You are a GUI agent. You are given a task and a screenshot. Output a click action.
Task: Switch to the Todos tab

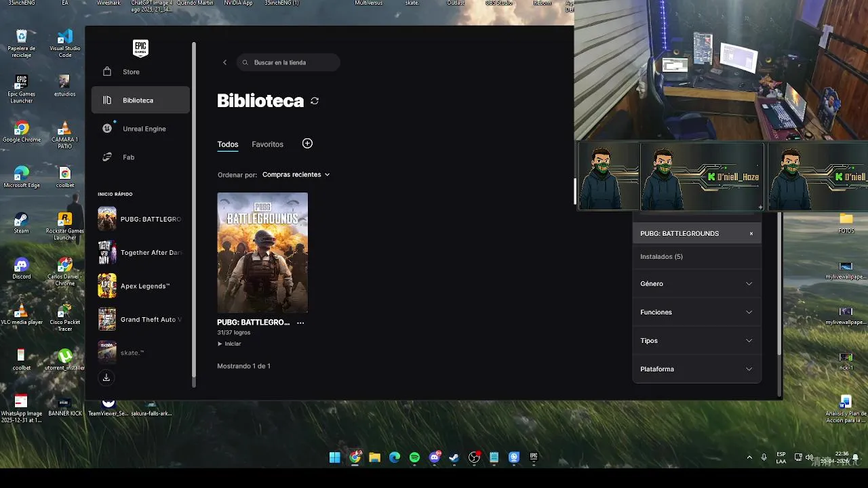[x=228, y=144]
